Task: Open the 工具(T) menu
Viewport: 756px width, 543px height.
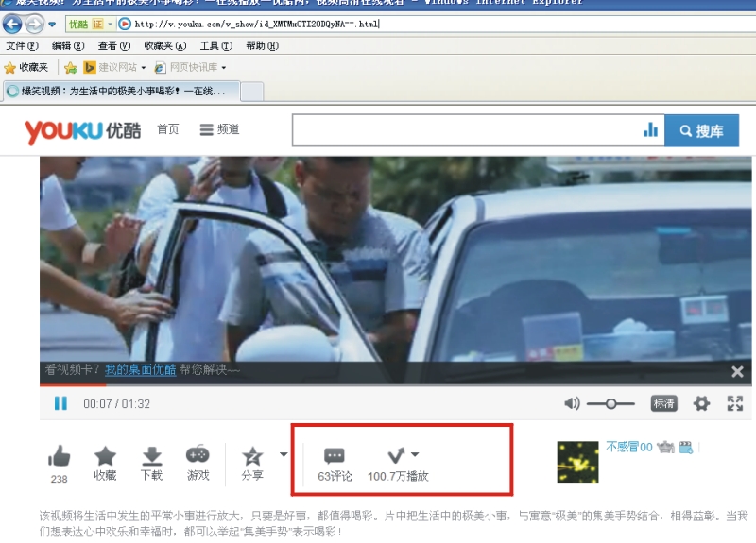Action: click(215, 46)
